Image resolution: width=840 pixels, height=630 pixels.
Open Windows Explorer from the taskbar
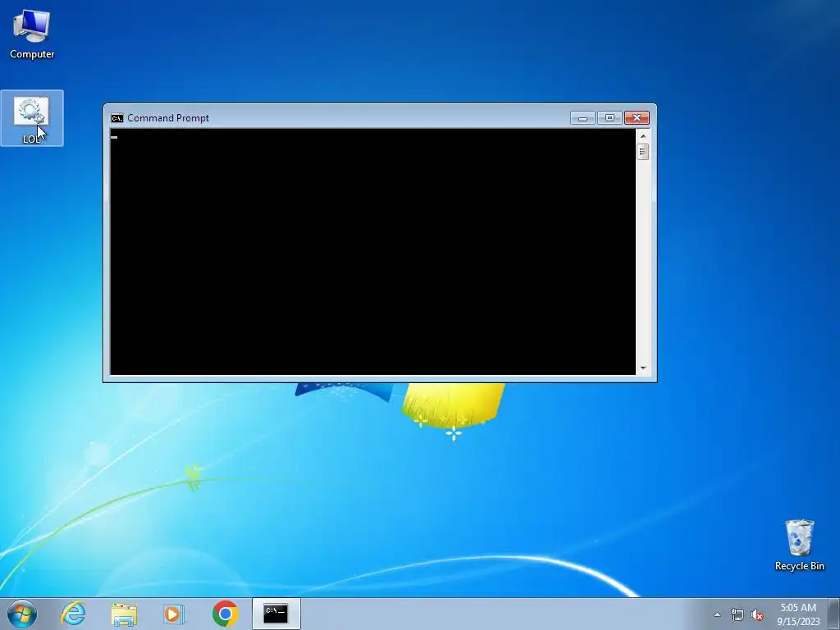coord(124,614)
